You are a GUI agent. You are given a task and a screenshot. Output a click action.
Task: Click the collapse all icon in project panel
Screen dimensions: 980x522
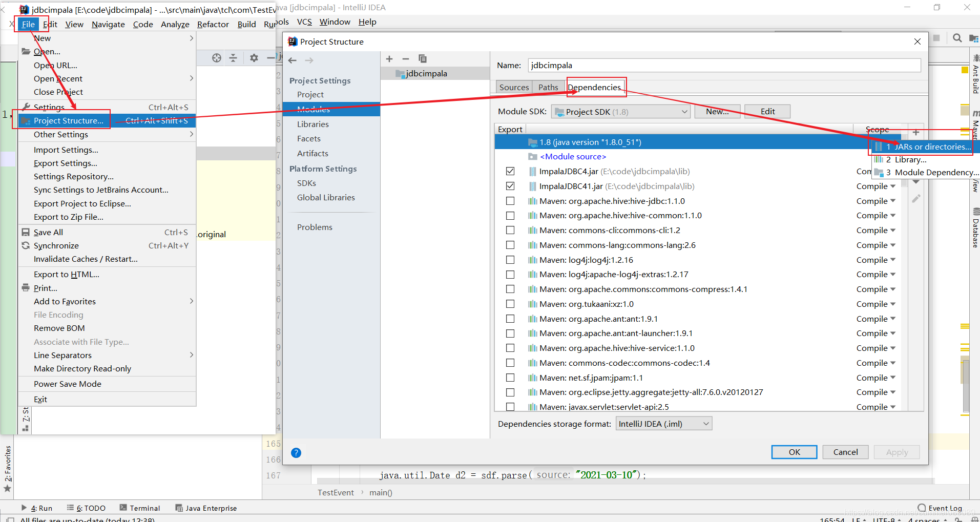point(233,58)
